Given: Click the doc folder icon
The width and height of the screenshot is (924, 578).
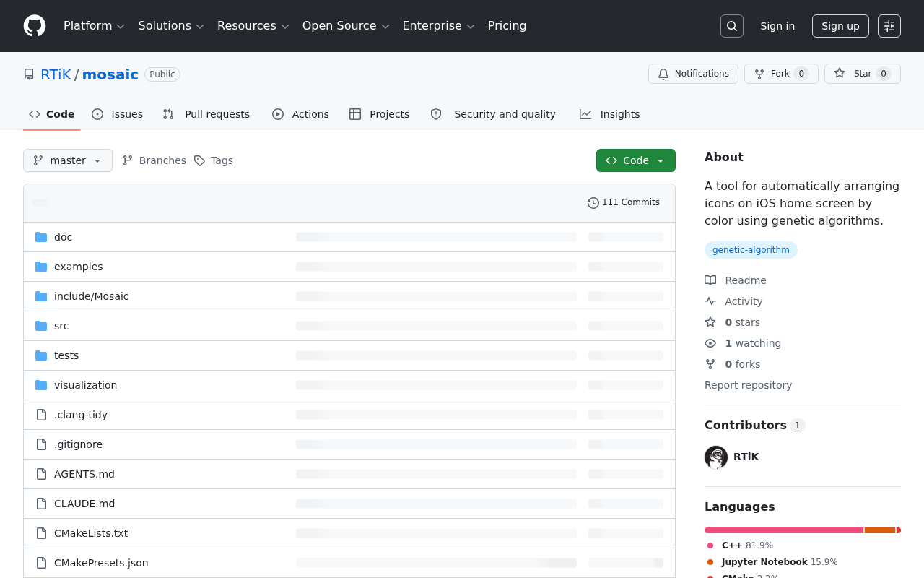Looking at the screenshot, I should 41,237.
